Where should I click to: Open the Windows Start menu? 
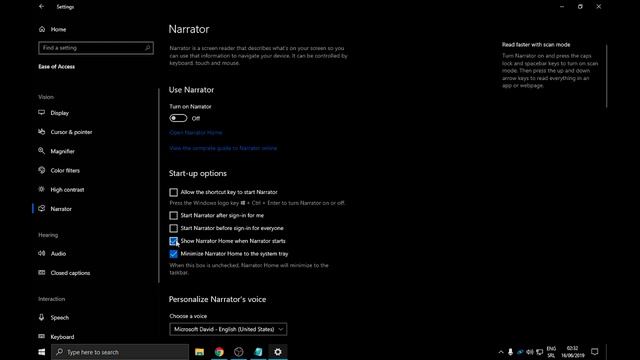coord(42,352)
